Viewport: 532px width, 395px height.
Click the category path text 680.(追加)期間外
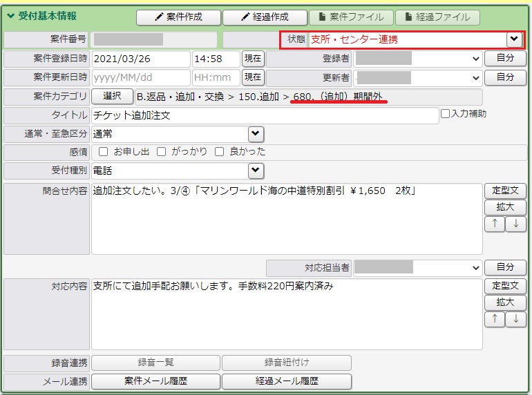[x=338, y=97]
